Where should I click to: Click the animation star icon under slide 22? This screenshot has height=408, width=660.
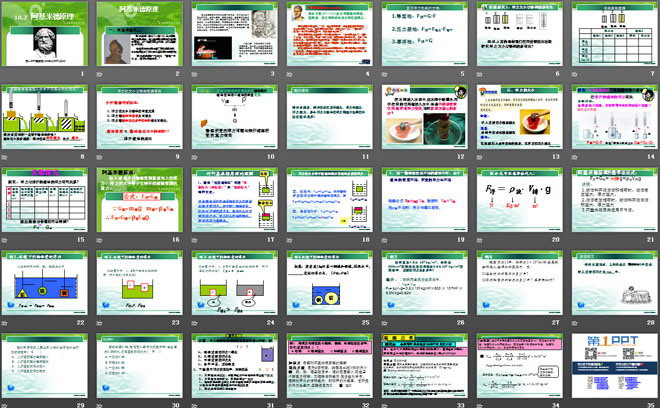pyautogui.click(x=5, y=323)
